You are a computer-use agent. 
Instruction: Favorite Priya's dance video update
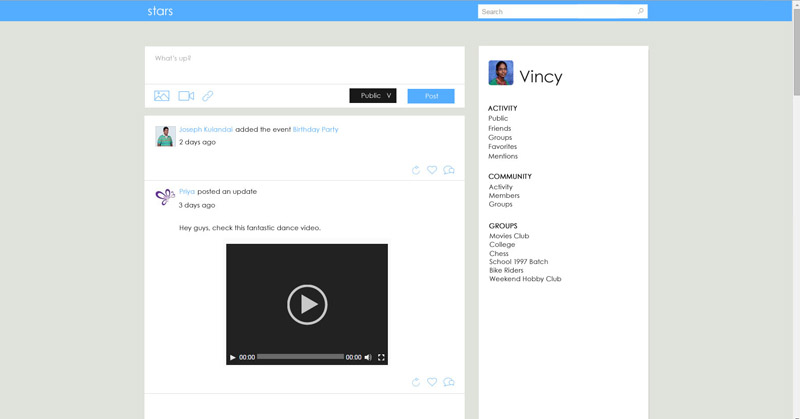click(x=432, y=382)
